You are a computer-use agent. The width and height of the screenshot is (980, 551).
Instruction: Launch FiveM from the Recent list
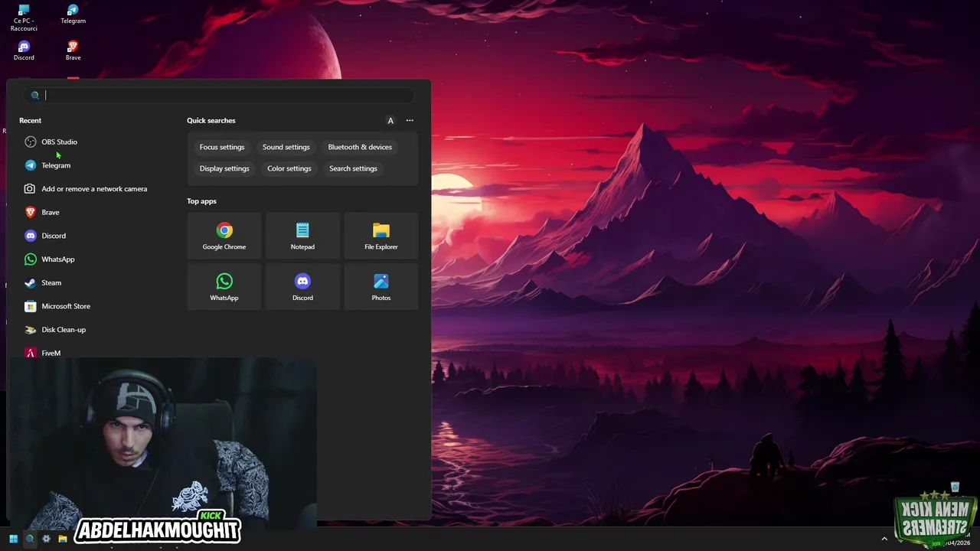tap(43, 353)
